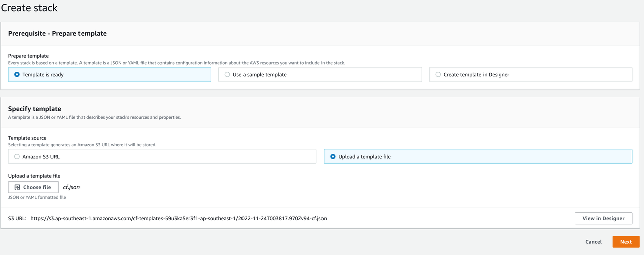Select the "Template is ready" radio option
Image resolution: width=644 pixels, height=255 pixels.
pos(17,75)
